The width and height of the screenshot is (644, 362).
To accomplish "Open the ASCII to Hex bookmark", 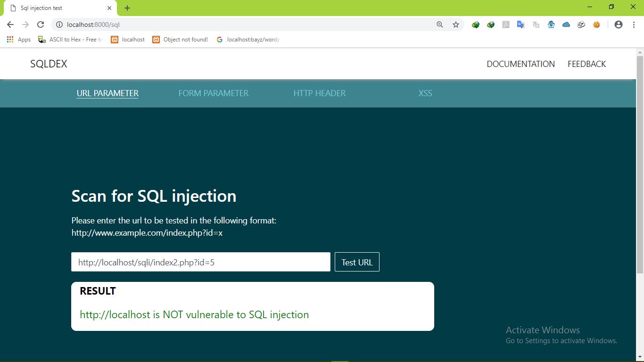I will 70,40.
